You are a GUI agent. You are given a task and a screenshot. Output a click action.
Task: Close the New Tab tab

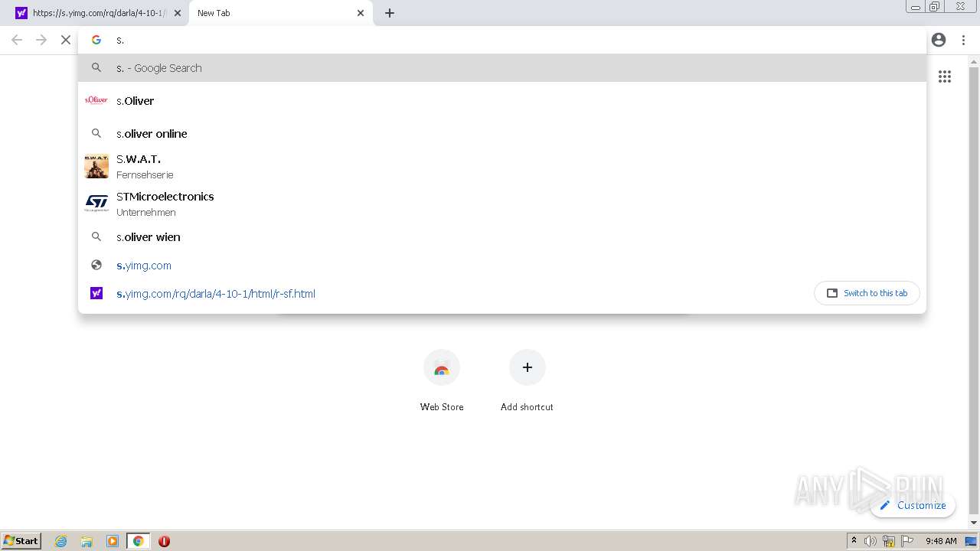(361, 13)
